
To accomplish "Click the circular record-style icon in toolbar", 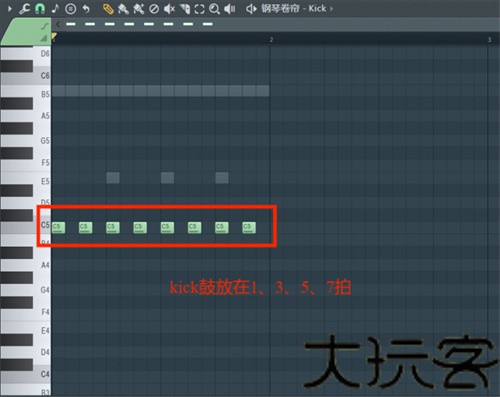I will 70,9.
